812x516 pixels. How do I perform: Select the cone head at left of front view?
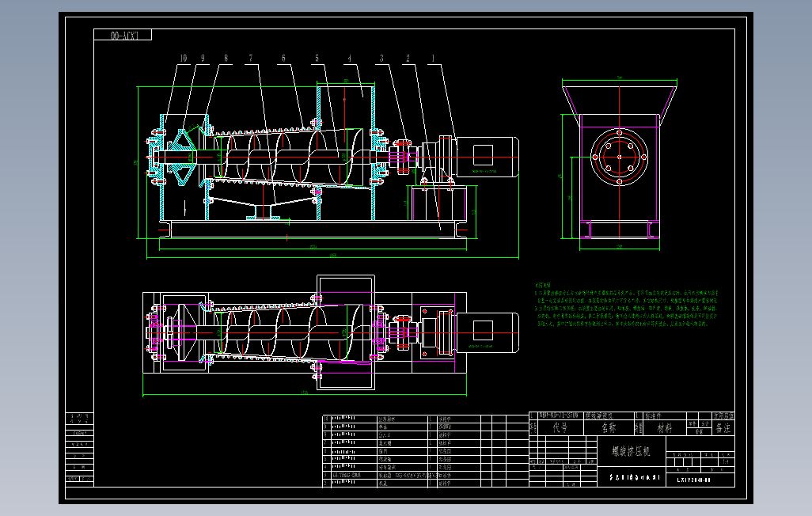[x=182, y=157]
